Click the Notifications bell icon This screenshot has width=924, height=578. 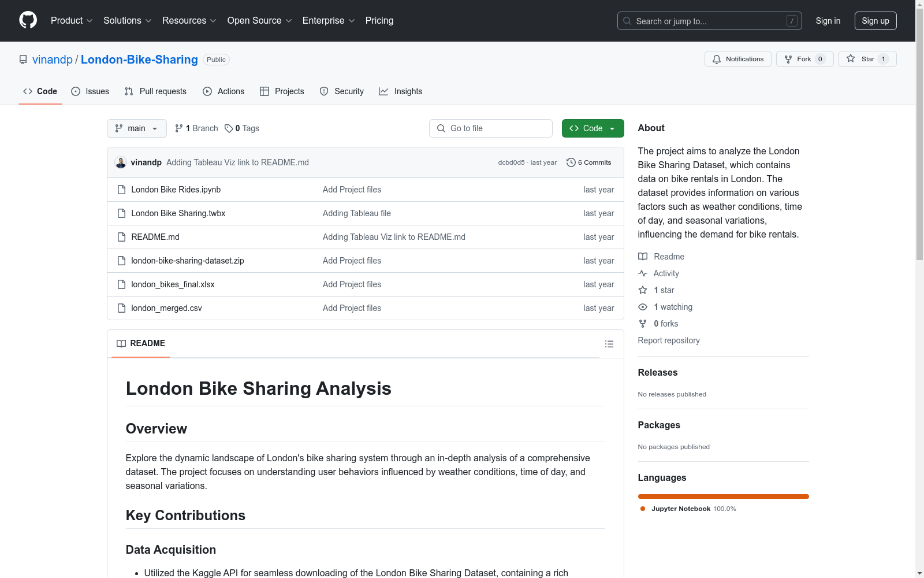pyautogui.click(x=716, y=58)
